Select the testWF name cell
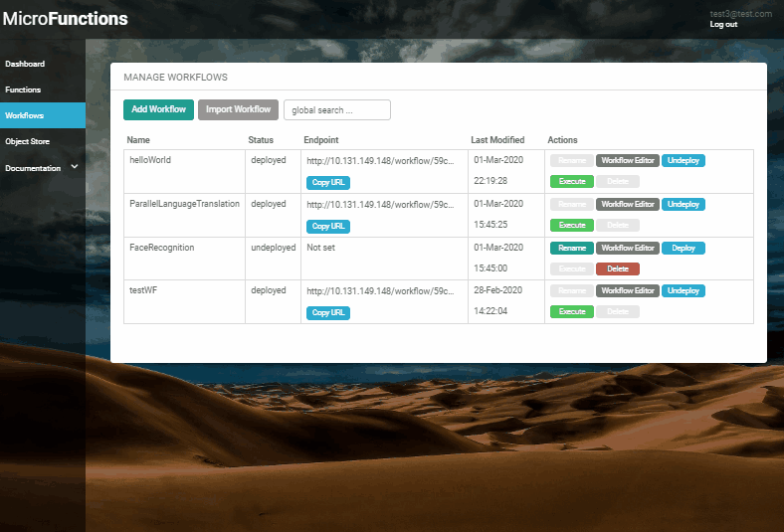Image resolution: width=784 pixels, height=532 pixels. (184, 301)
